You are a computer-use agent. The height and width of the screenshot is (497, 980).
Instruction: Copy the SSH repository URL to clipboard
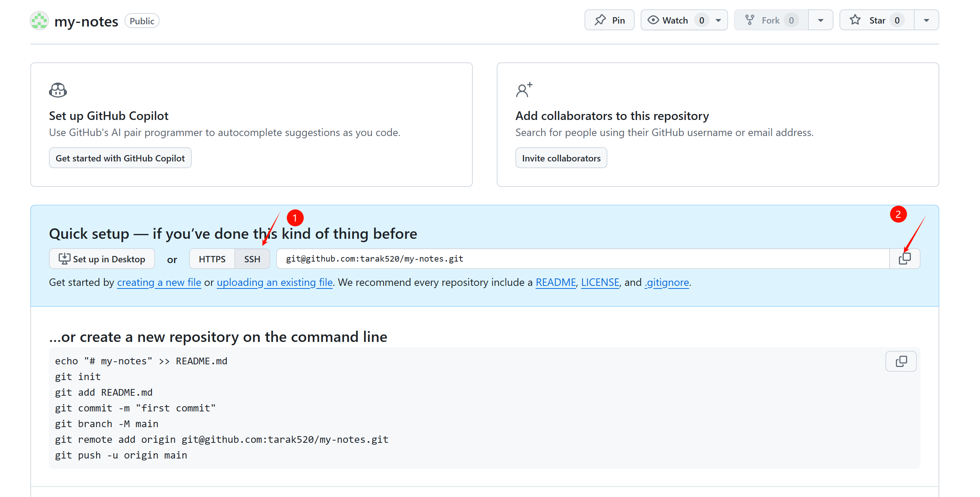click(904, 259)
